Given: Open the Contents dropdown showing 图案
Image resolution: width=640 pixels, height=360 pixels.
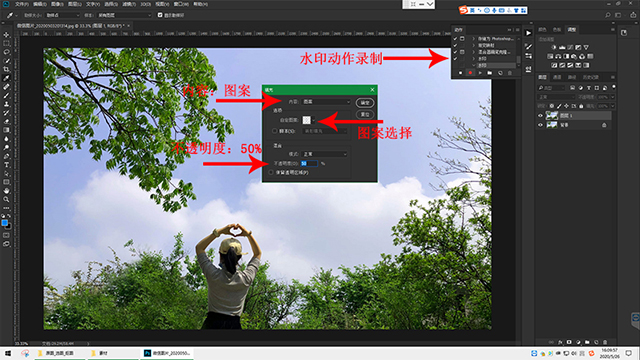Looking at the screenshot, I should coord(326,102).
